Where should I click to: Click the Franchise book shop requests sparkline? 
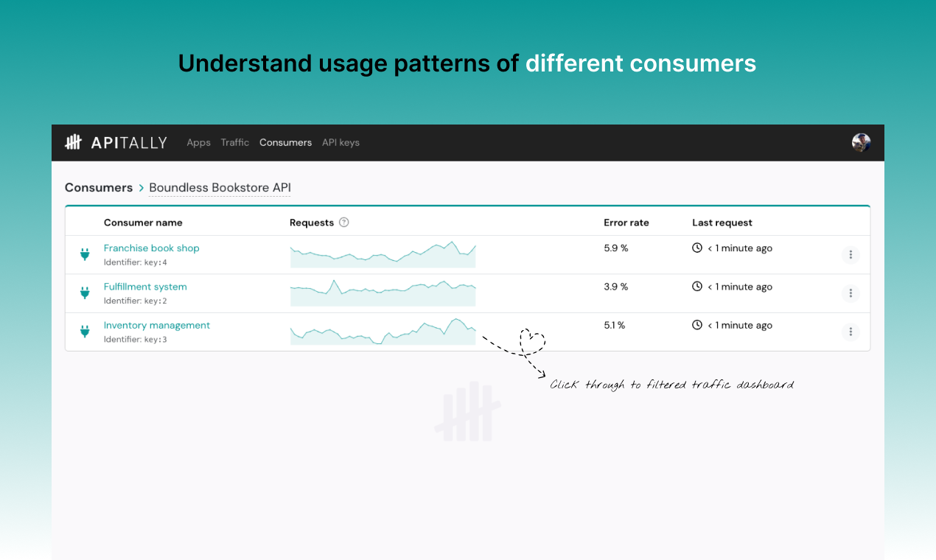383,254
